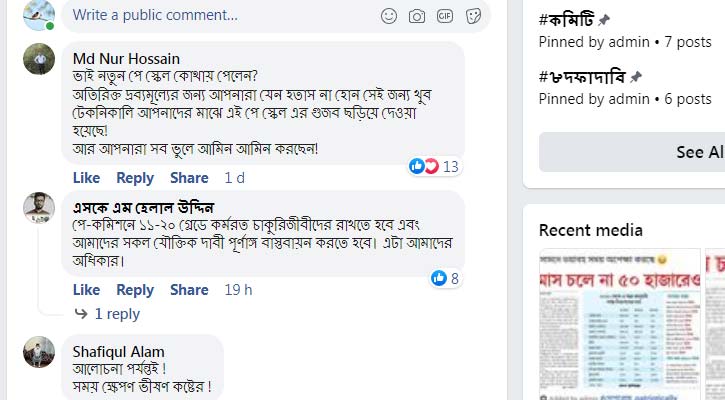
Task: Attach a photo with the camera icon
Action: click(x=417, y=15)
